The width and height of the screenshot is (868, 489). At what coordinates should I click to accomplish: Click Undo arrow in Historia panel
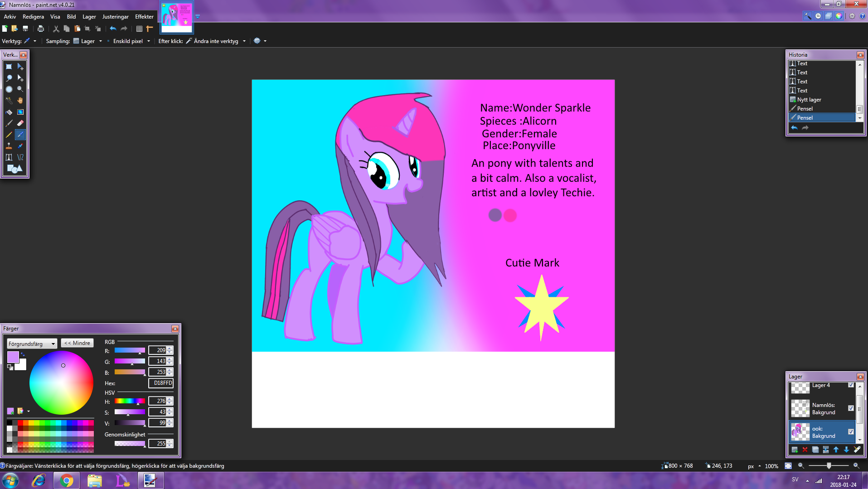tap(794, 128)
